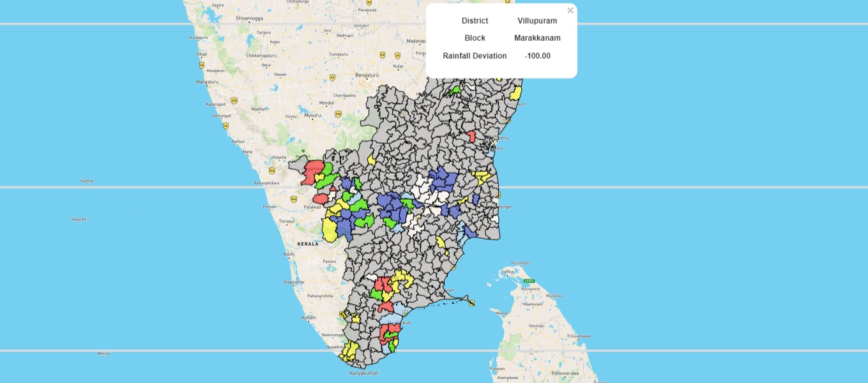Image resolution: width=868 pixels, height=383 pixels.
Task: Click the green A009 road shield near Jaffna
Action: tap(528, 281)
